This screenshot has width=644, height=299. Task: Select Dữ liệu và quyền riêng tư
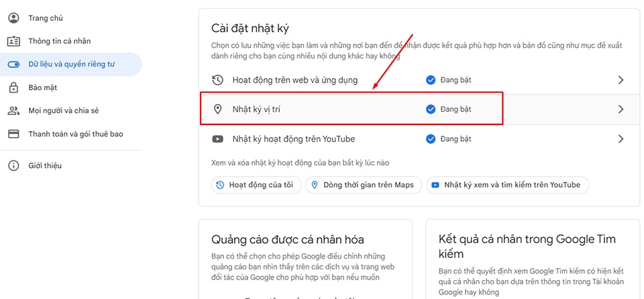pos(70,65)
